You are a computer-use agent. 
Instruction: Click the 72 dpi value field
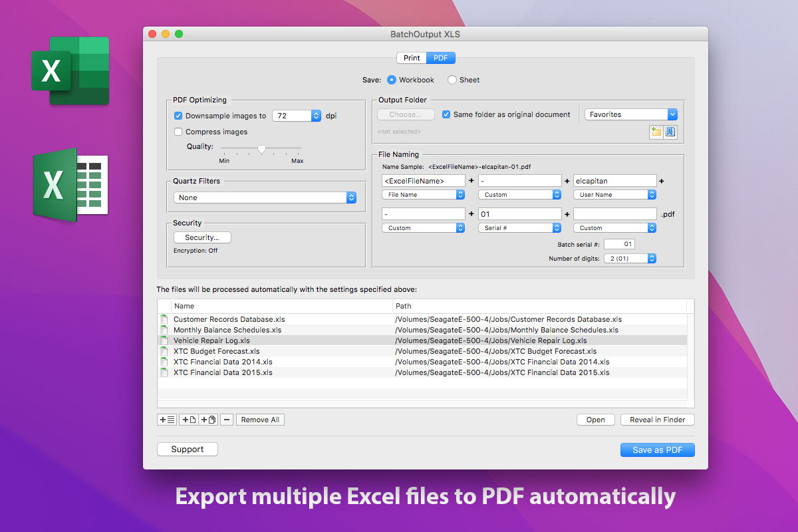tap(291, 116)
